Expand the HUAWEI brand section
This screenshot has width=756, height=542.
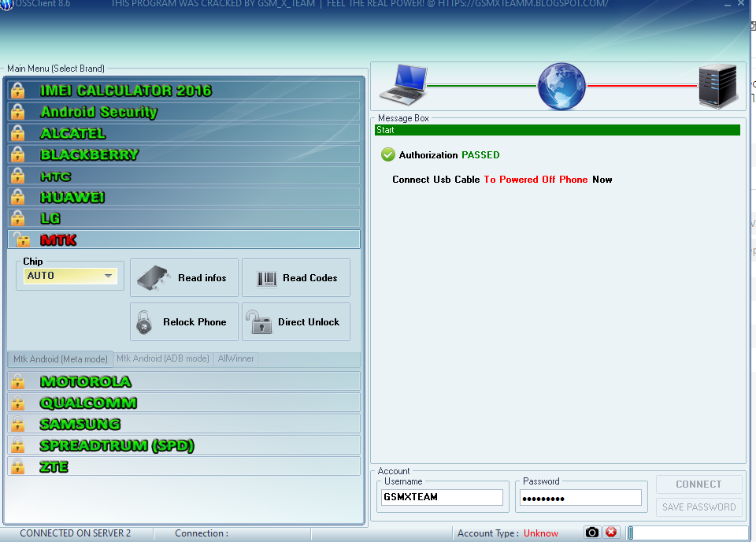tap(183, 197)
